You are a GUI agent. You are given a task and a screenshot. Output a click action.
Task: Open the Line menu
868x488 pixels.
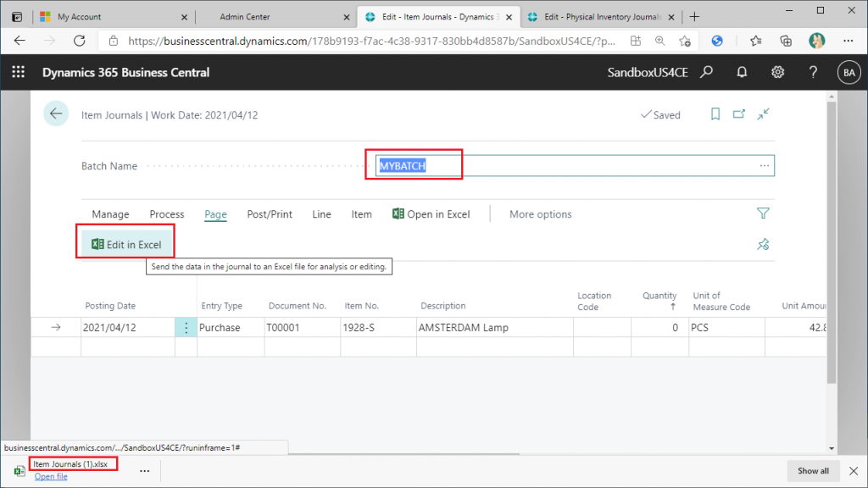point(321,214)
